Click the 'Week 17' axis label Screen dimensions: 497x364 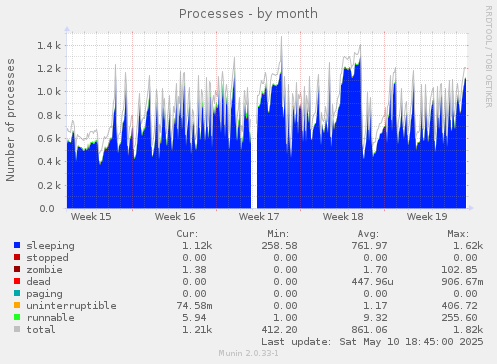coord(259,217)
